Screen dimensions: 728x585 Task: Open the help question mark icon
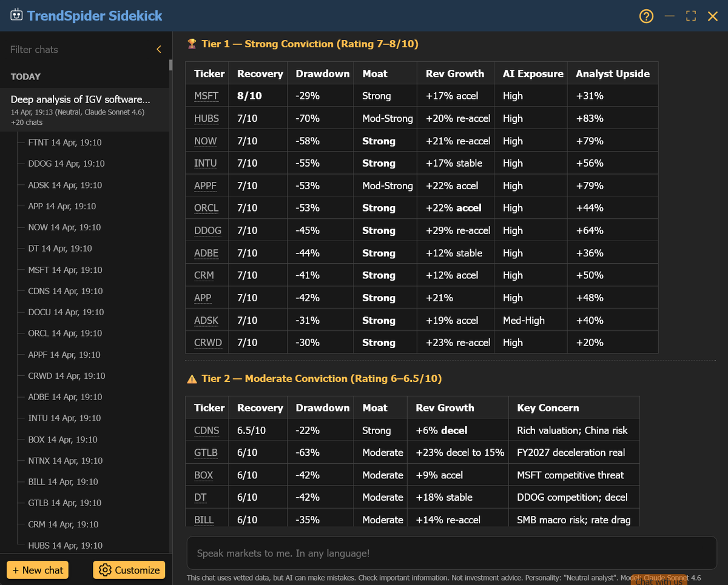[647, 16]
